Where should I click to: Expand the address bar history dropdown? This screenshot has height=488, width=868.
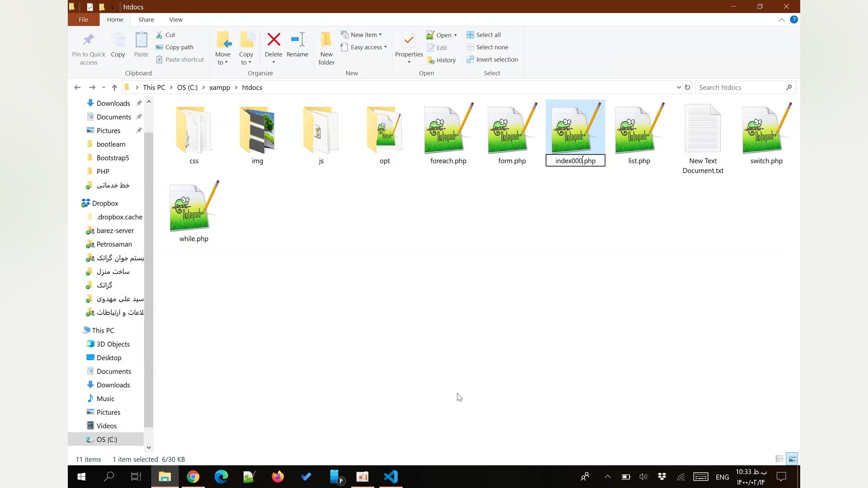[679, 87]
